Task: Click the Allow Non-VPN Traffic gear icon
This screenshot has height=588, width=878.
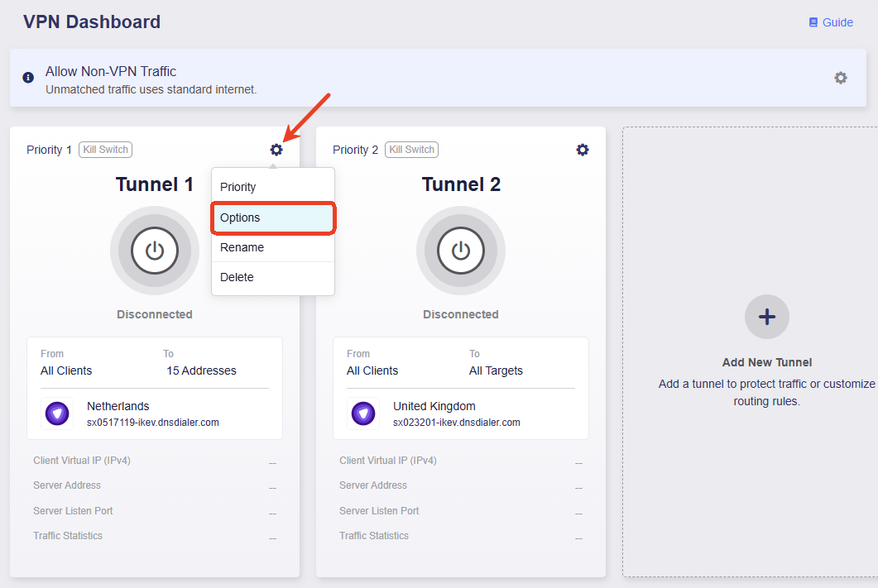Action: [841, 77]
